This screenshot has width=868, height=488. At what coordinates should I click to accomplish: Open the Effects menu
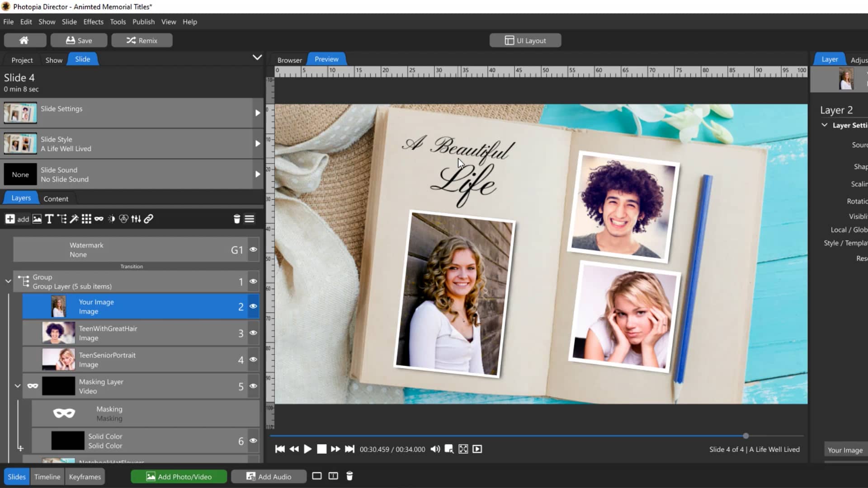coord(93,22)
